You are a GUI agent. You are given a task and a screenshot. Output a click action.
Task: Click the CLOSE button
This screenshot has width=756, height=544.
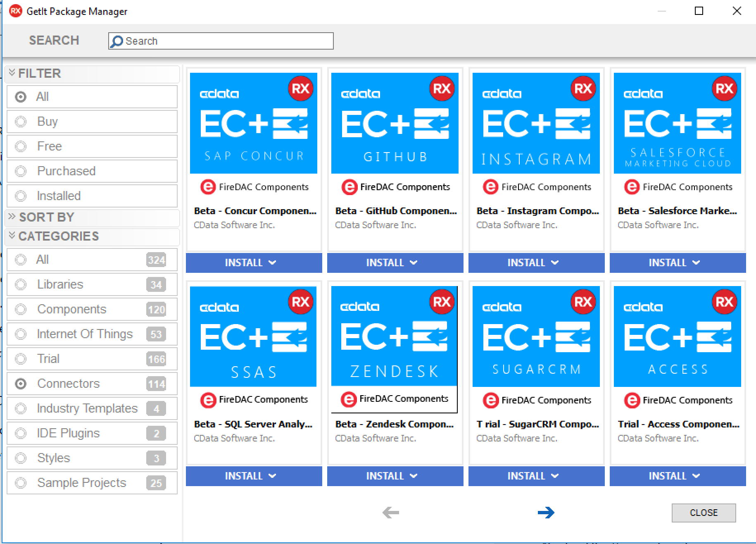(704, 513)
